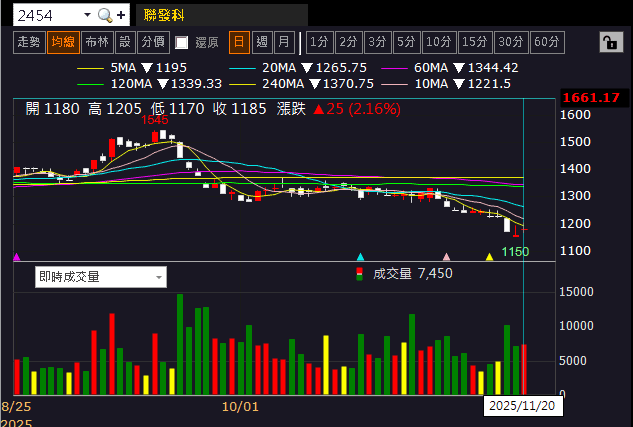
Task: Click the plus add-stock icon
Action: point(121,15)
